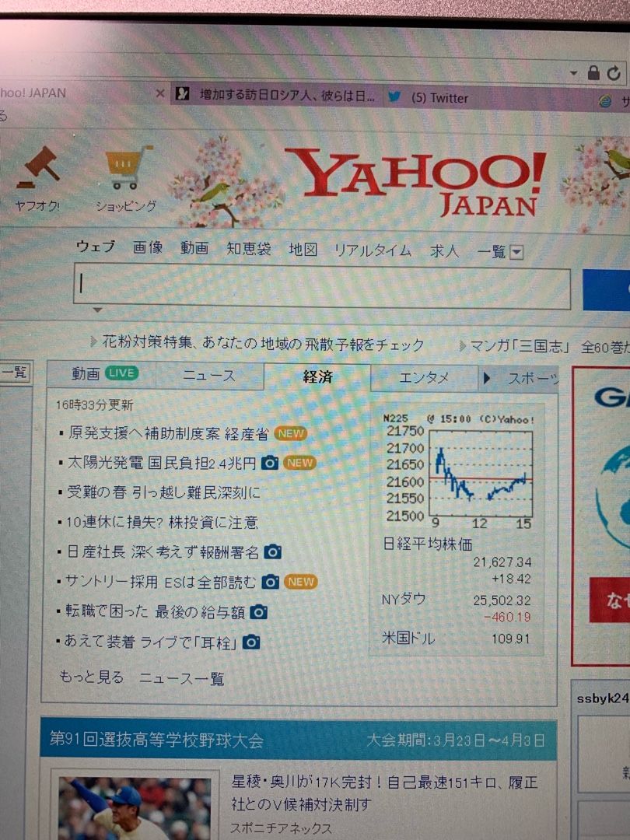Click the Twitter bird tab icon

pos(395,97)
